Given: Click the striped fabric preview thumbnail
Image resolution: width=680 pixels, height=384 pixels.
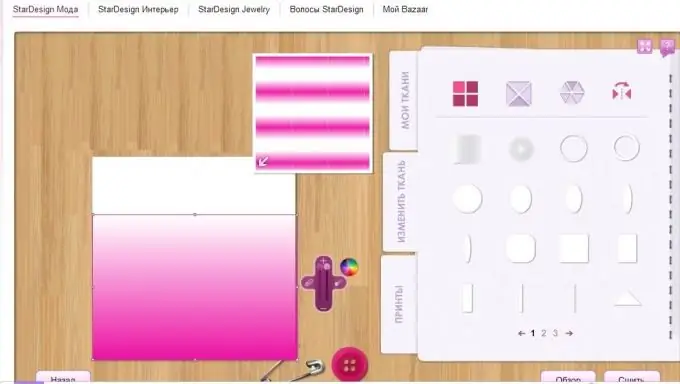Looking at the screenshot, I should [313, 113].
